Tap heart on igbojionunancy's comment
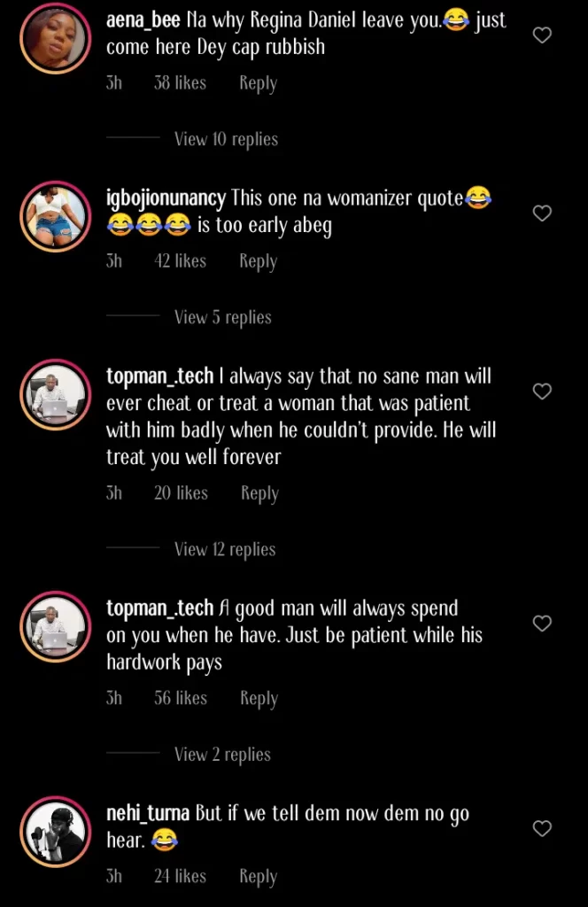 pos(542,213)
